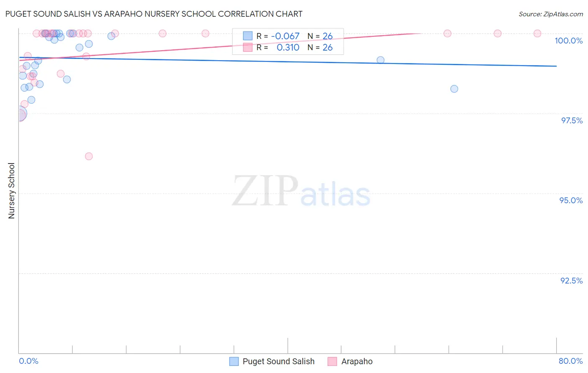The width and height of the screenshot is (588, 373).
Task: Click the pink point left of the legend
Action: point(205,33)
